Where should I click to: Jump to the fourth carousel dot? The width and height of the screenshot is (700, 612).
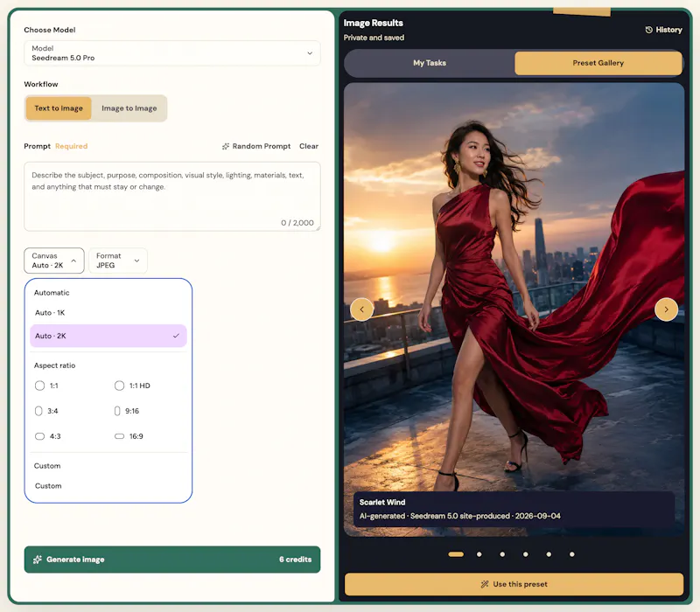coord(526,554)
